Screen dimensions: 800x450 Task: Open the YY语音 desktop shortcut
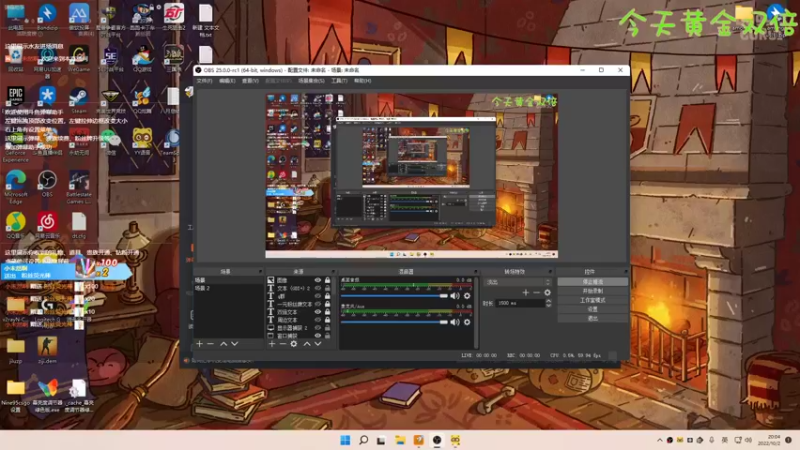click(x=142, y=142)
